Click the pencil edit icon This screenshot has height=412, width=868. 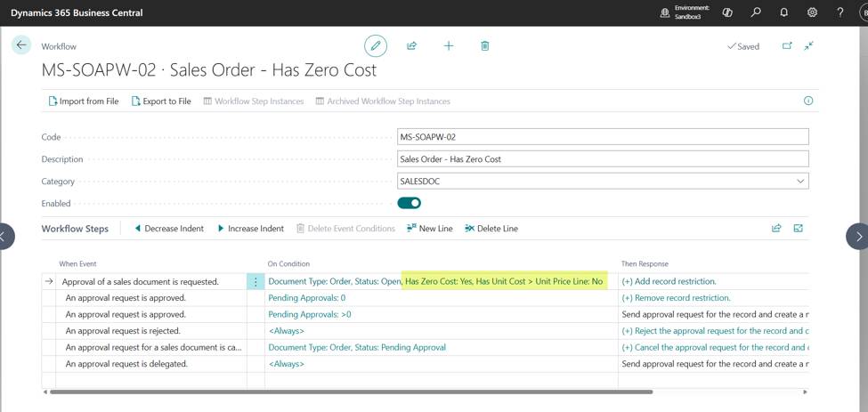[x=376, y=46]
